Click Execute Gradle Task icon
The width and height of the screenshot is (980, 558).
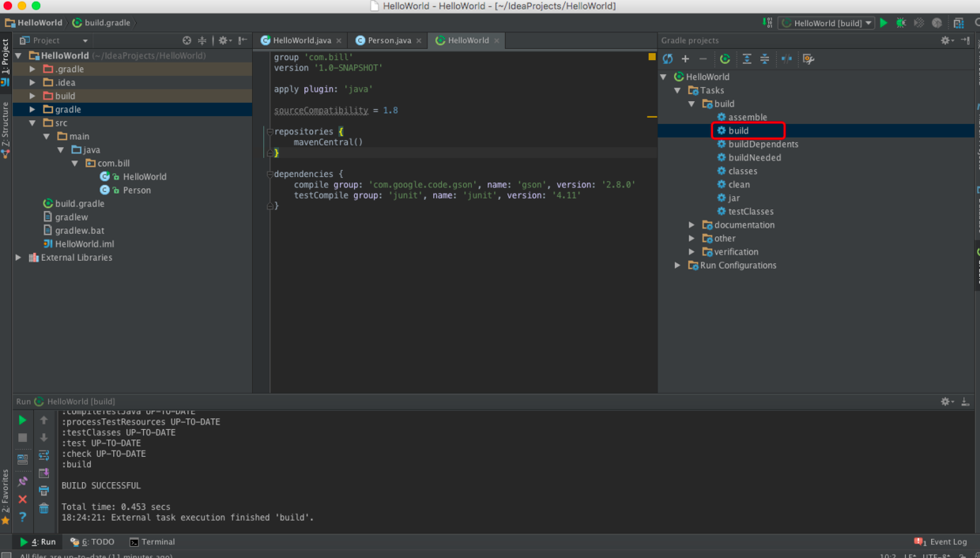click(x=725, y=59)
